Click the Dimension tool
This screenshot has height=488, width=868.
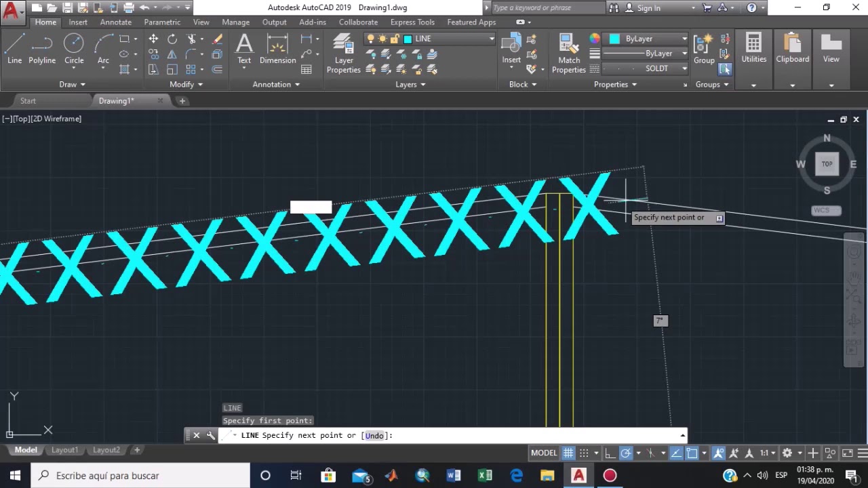pyautogui.click(x=277, y=49)
